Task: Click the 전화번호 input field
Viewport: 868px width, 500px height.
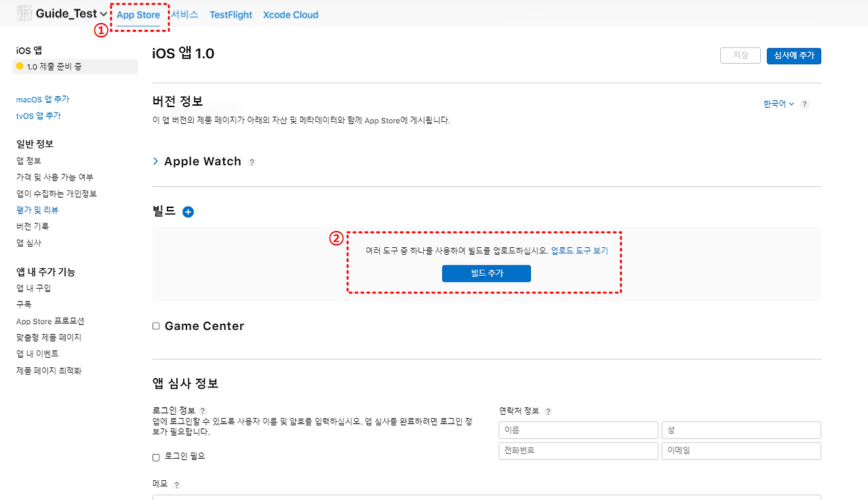Action: [x=578, y=451]
